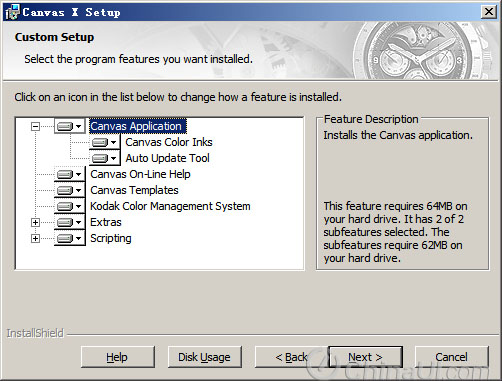Click the Help button
502x381 pixels.
point(118,357)
